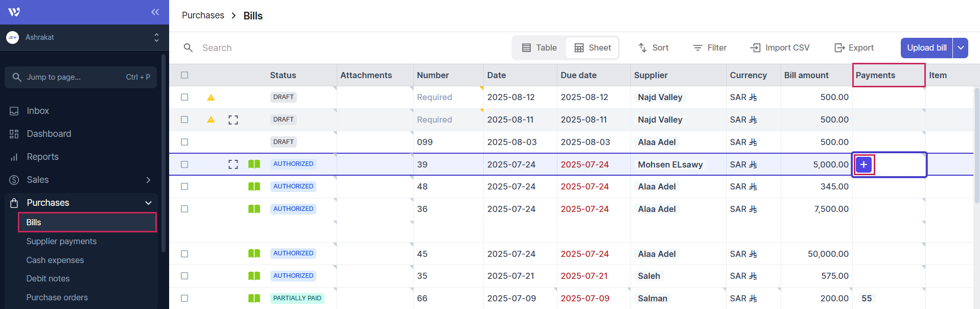Image resolution: width=980 pixels, height=309 pixels.
Task: Click the add payment plus icon for bill 39
Action: 864,164
